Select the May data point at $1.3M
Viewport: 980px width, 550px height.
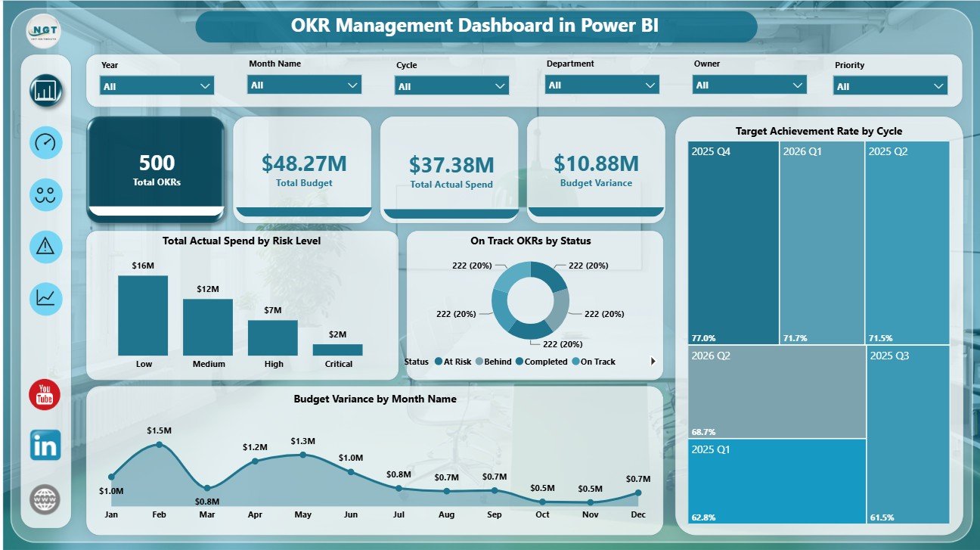(x=302, y=455)
